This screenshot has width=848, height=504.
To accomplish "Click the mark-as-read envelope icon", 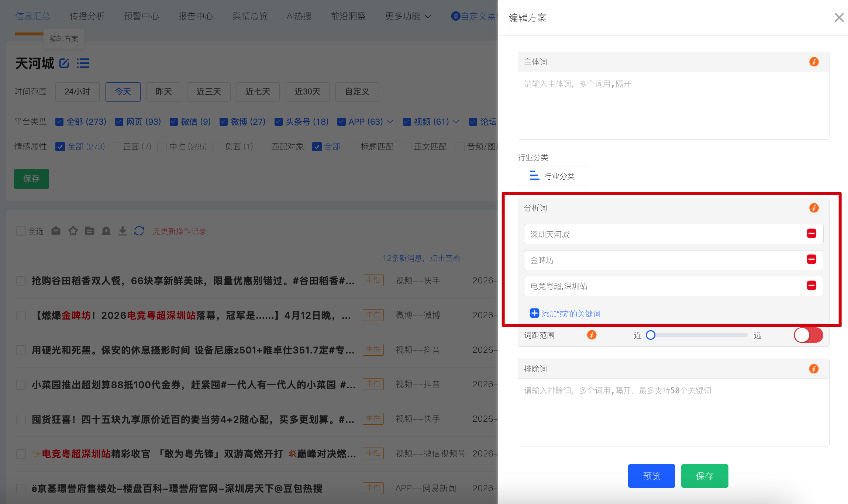I will coord(56,231).
